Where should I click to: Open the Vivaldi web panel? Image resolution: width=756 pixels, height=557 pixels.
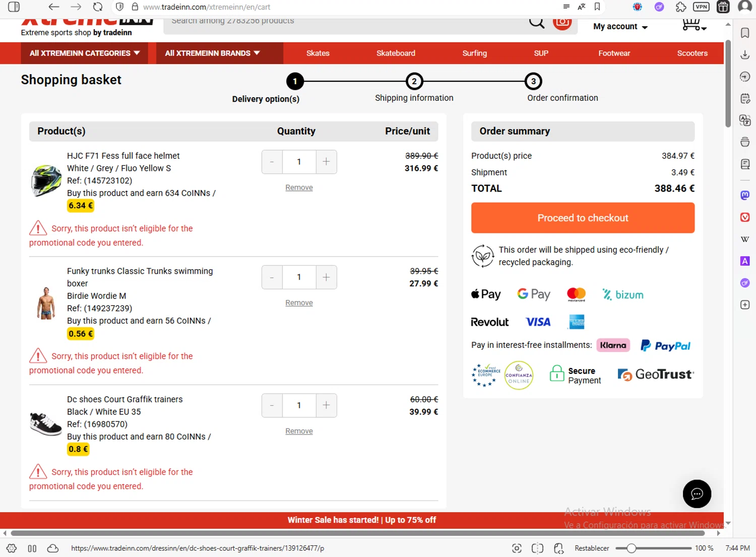tap(745, 217)
